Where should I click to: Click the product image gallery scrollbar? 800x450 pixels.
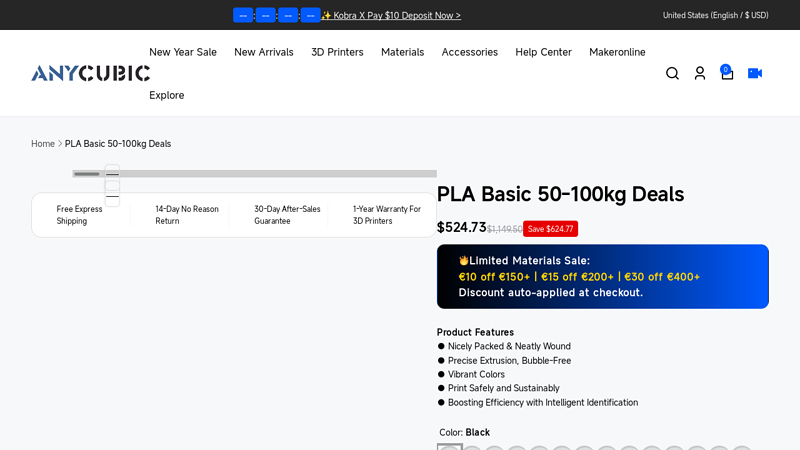tap(254, 174)
